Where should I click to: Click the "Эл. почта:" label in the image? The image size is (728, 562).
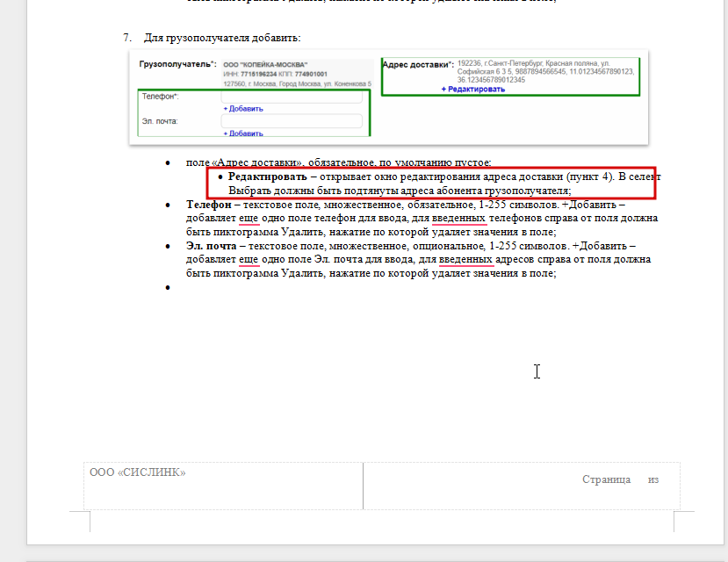point(160,121)
